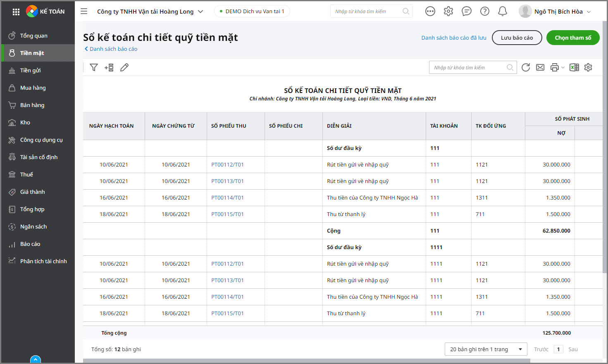
Task: Open the report filter funnel icon
Action: 94,67
